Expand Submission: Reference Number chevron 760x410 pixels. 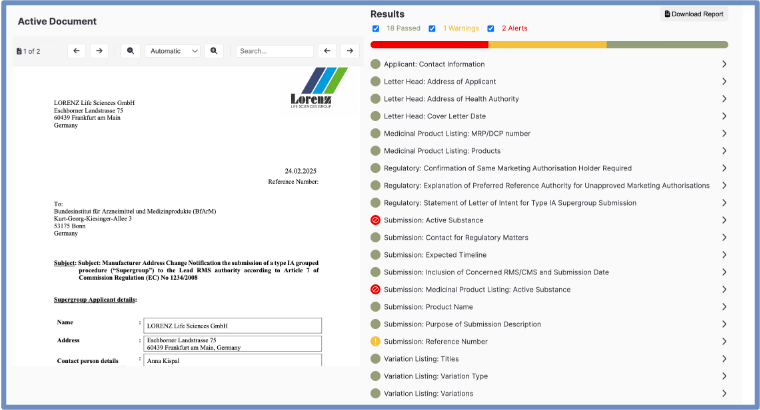[724, 342]
